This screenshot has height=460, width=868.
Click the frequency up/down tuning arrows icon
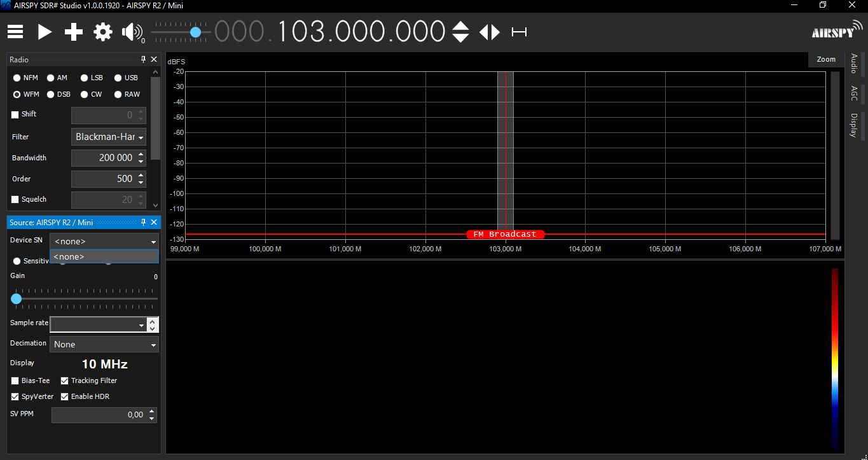pyautogui.click(x=460, y=32)
